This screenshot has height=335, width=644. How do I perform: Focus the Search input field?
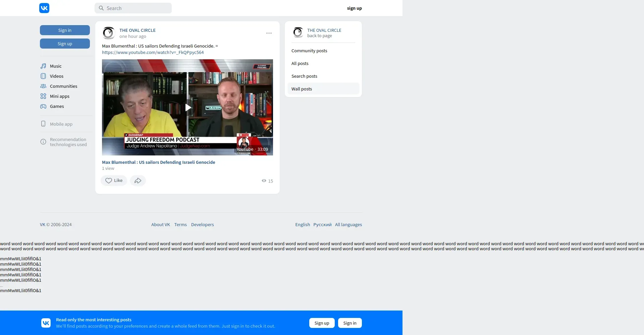(x=133, y=8)
